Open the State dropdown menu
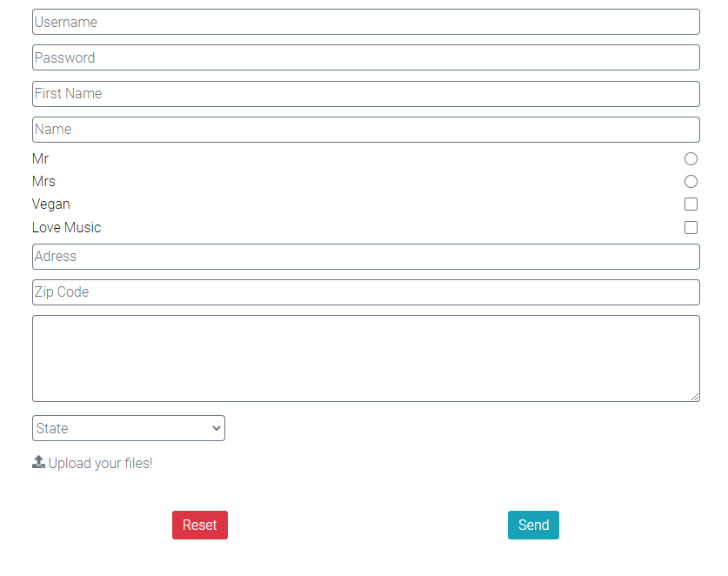The height and width of the screenshot is (576, 728). [x=128, y=428]
